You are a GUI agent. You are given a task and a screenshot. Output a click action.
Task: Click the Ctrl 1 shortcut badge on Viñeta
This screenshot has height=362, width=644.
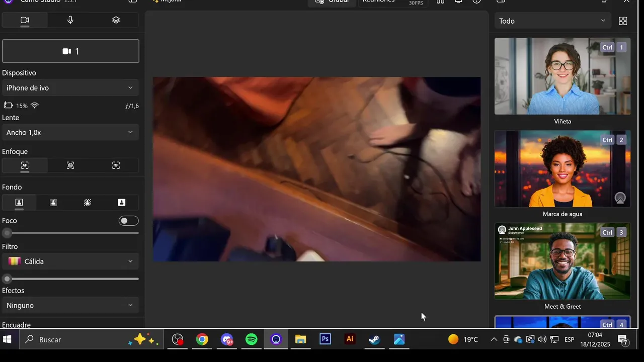614,47
